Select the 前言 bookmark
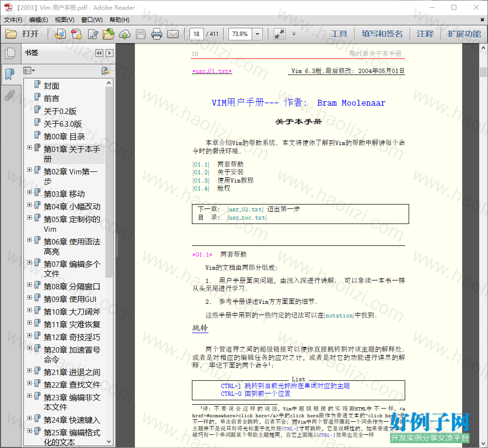Viewport: 488px width, 448px height. (x=51, y=99)
